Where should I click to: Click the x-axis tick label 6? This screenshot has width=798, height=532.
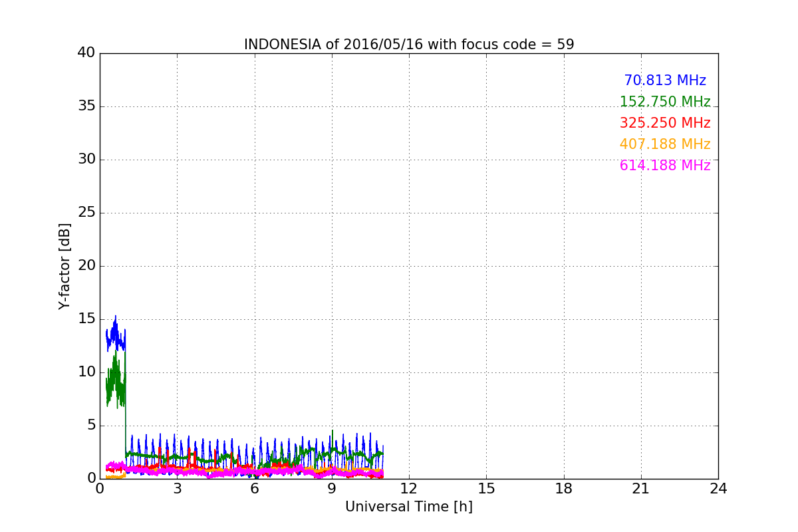click(x=255, y=489)
